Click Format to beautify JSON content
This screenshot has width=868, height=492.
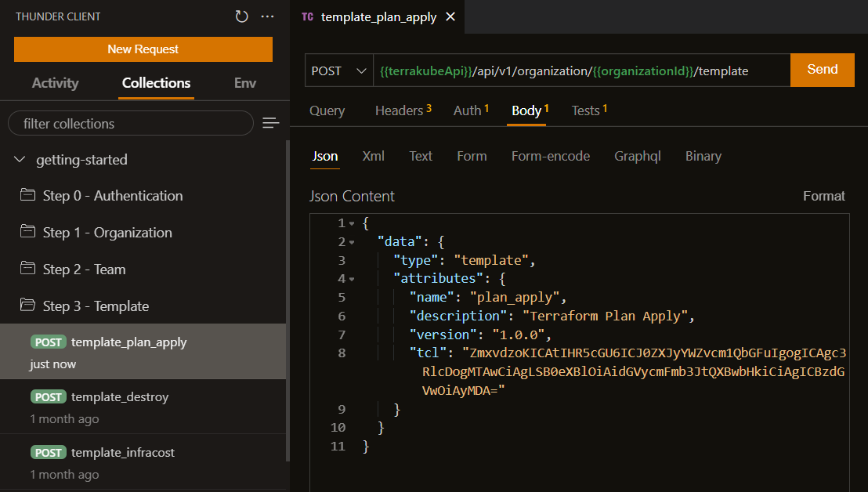pyautogui.click(x=823, y=196)
